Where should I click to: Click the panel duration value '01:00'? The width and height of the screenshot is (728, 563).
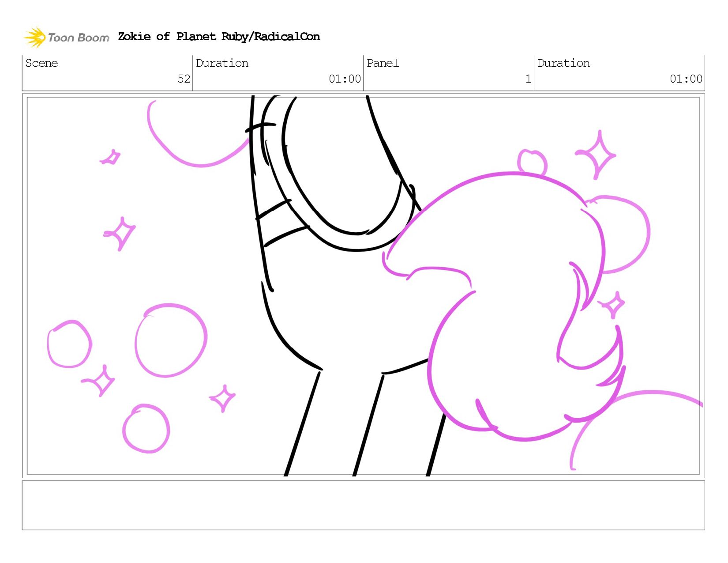686,79
